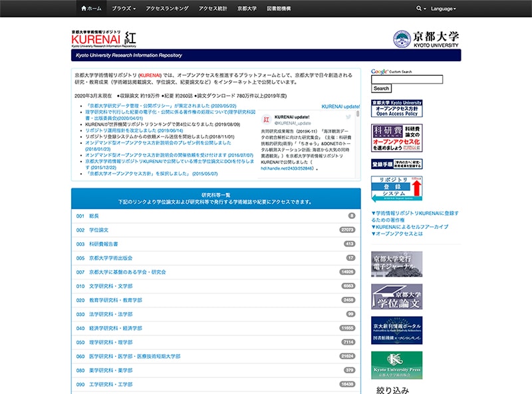
Task: Open the KURENAI update! link
Action: [340, 106]
